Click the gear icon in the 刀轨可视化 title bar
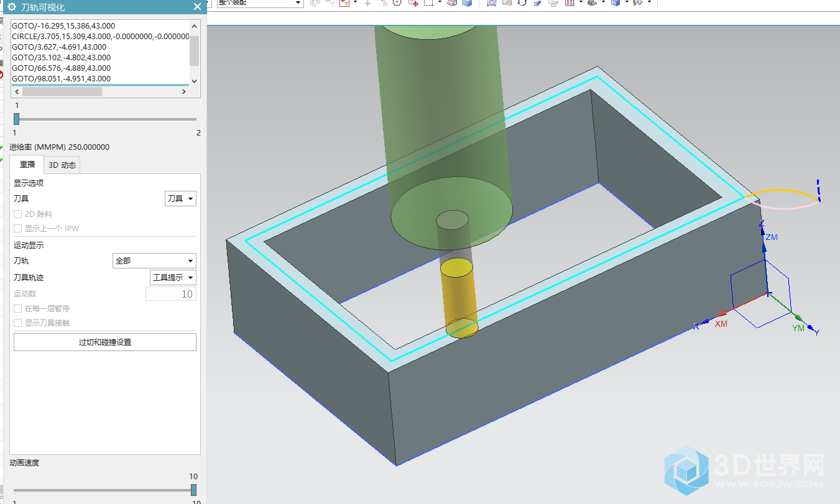 click(11, 7)
